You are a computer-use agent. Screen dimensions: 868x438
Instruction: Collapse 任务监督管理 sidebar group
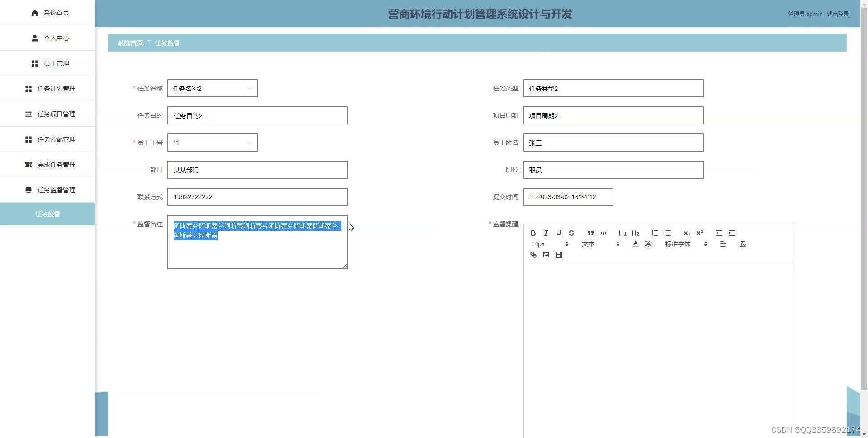47,190
